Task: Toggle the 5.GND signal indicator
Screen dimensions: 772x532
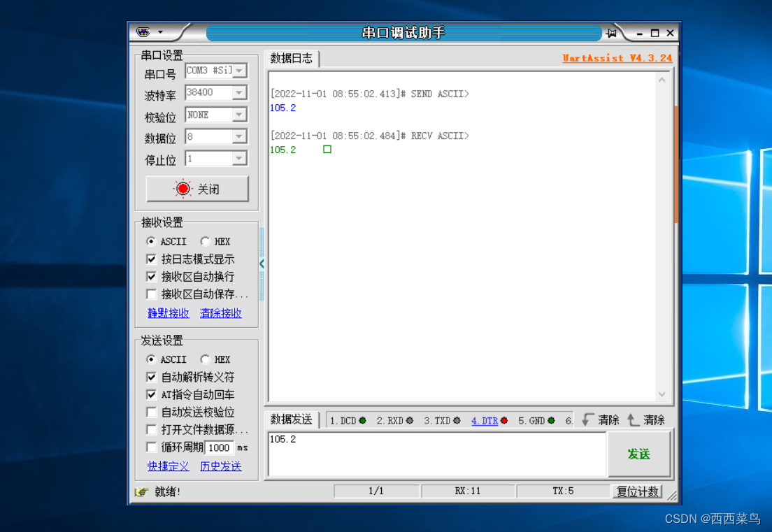Action: [x=552, y=421]
